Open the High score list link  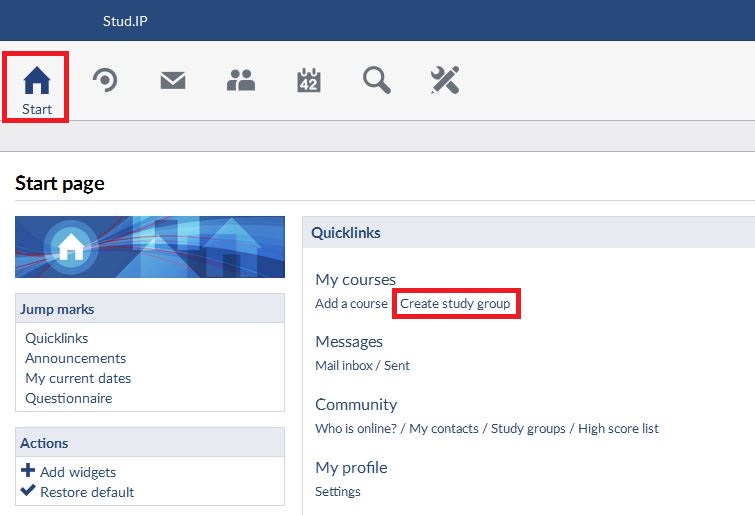618,428
